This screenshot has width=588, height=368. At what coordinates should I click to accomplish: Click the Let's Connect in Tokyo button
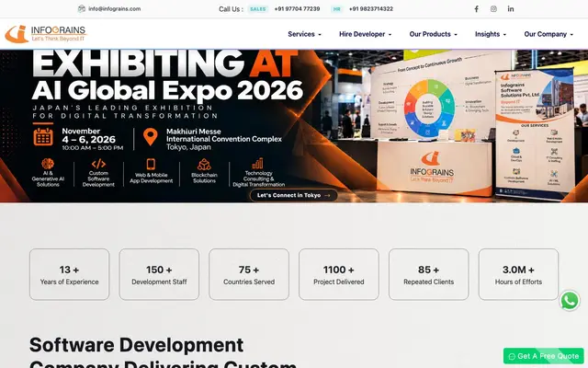pos(294,195)
